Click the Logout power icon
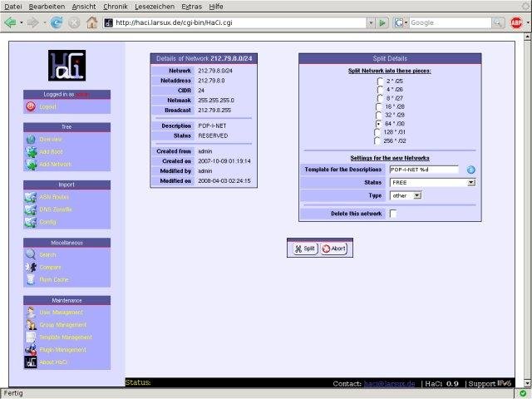Image resolution: width=532 pixels, height=399 pixels. [x=31, y=106]
